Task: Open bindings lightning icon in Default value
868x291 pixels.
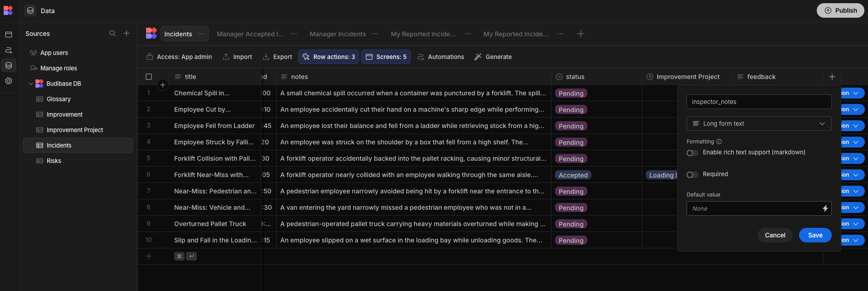Action: coord(825,208)
